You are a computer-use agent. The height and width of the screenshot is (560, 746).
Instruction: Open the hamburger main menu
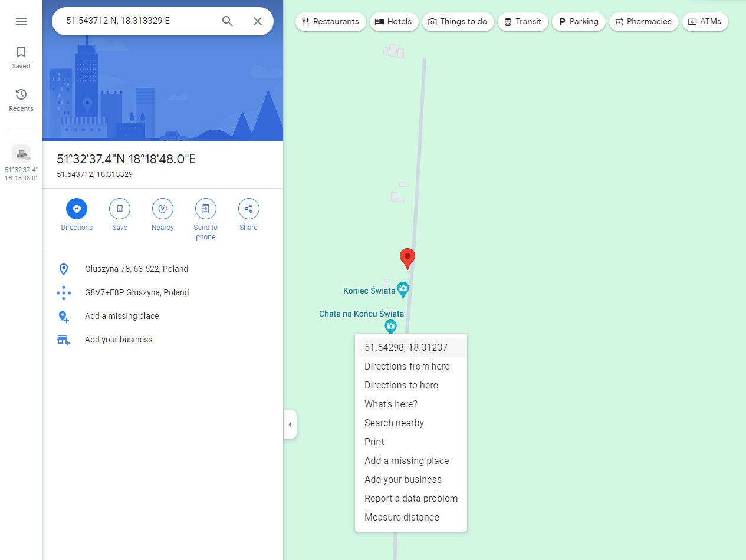[x=21, y=21]
